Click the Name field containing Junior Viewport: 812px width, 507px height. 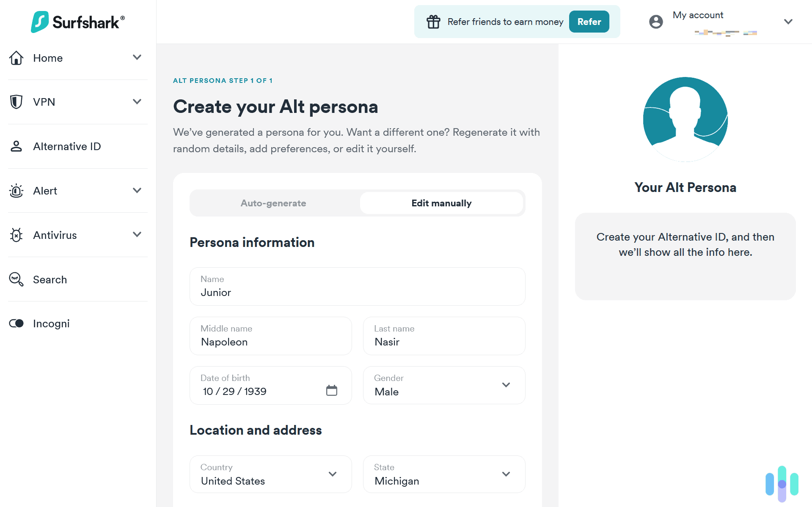(x=357, y=292)
